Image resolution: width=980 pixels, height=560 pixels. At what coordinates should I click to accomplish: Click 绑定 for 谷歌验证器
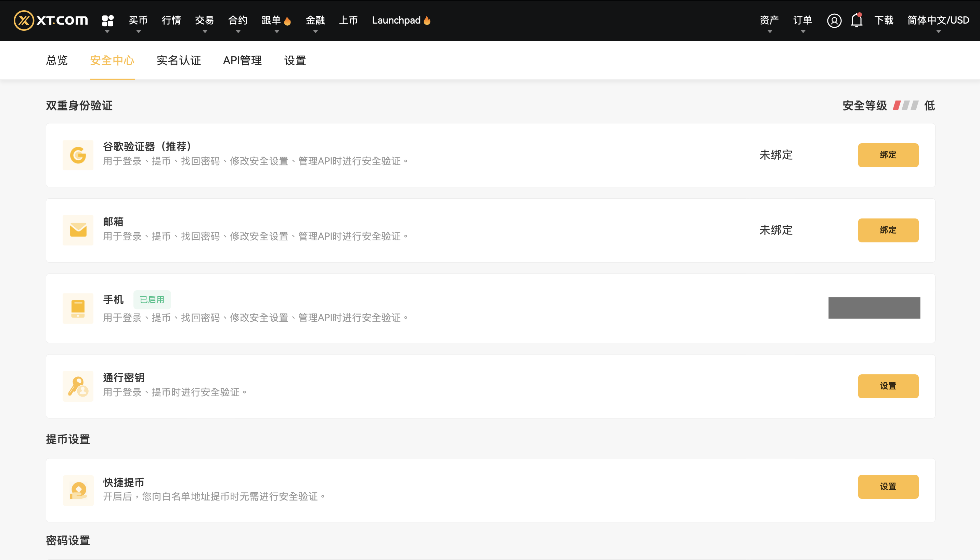pos(888,155)
